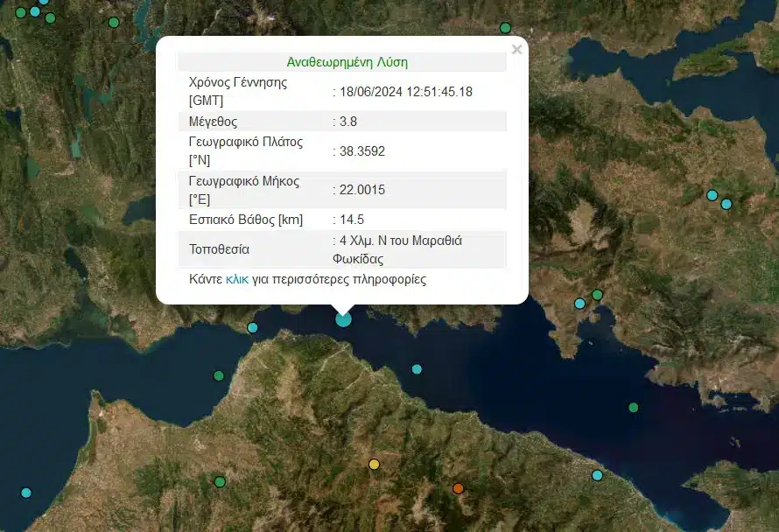The width and height of the screenshot is (779, 532).
Task: Click the lone green marker near the top-left lake
Action: (x=113, y=22)
